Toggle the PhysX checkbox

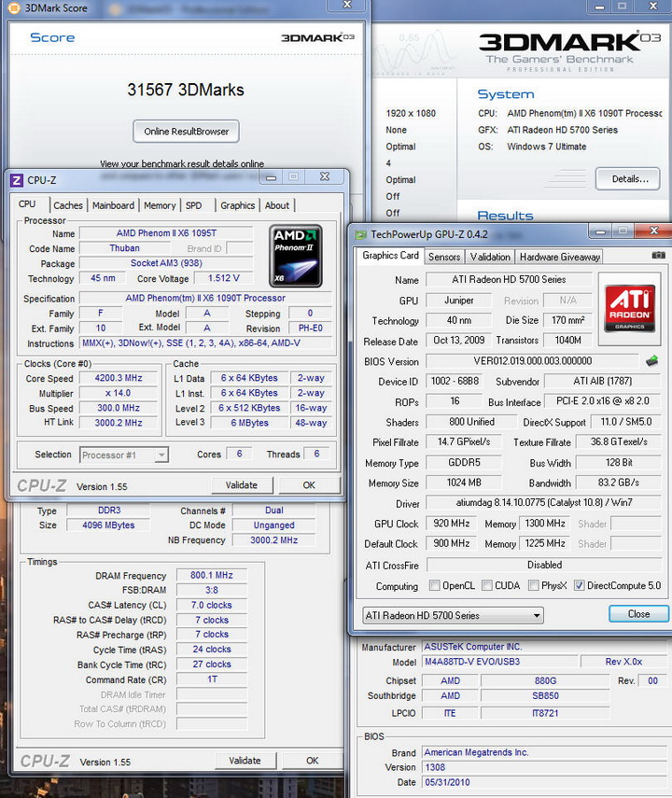534,586
